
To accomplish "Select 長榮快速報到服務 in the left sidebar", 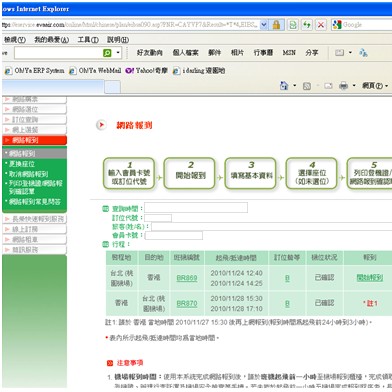I will [34, 219].
